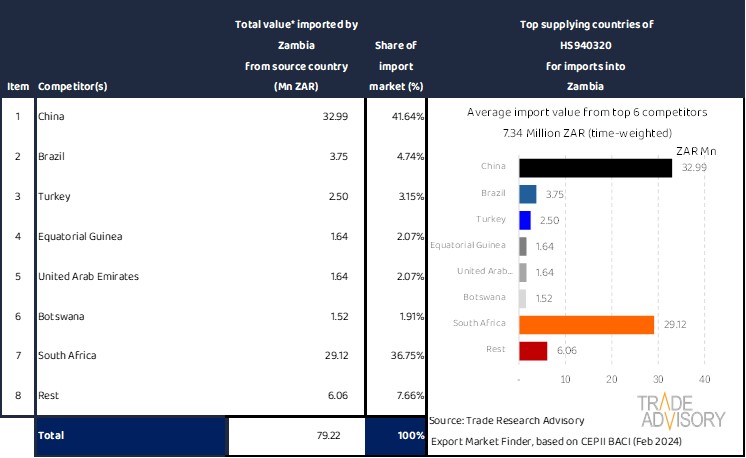
Task: Click the Total label in footer row
Action: point(50,436)
